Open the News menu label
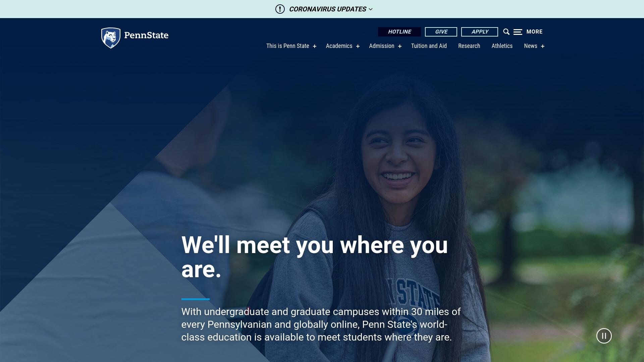Viewport: 644px width, 362px height. click(531, 46)
